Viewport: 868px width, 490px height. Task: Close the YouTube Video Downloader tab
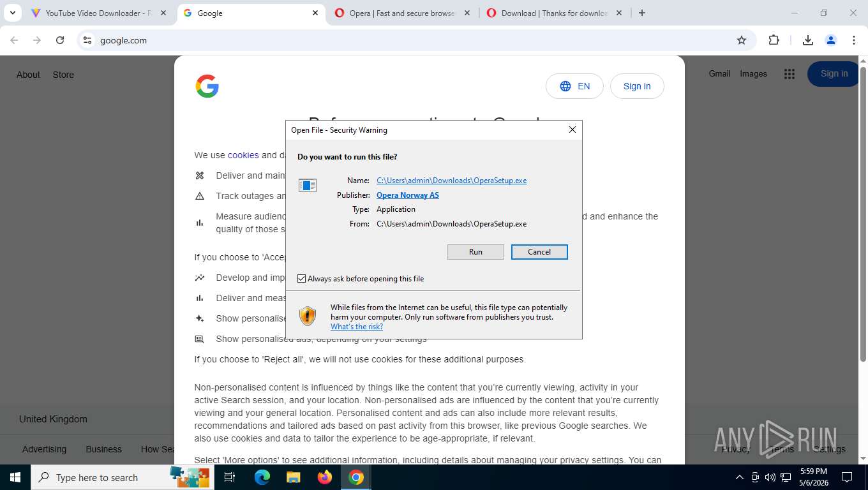tap(163, 13)
